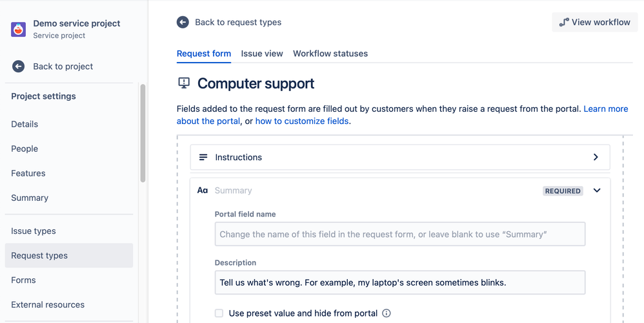The image size is (644, 323).
Task: Open the Workflow statuses tab
Action: (330, 54)
